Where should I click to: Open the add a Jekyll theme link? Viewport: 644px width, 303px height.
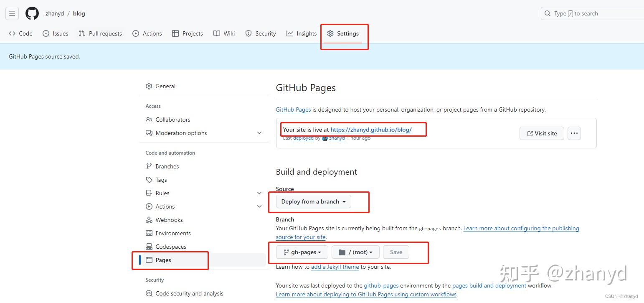click(x=335, y=267)
